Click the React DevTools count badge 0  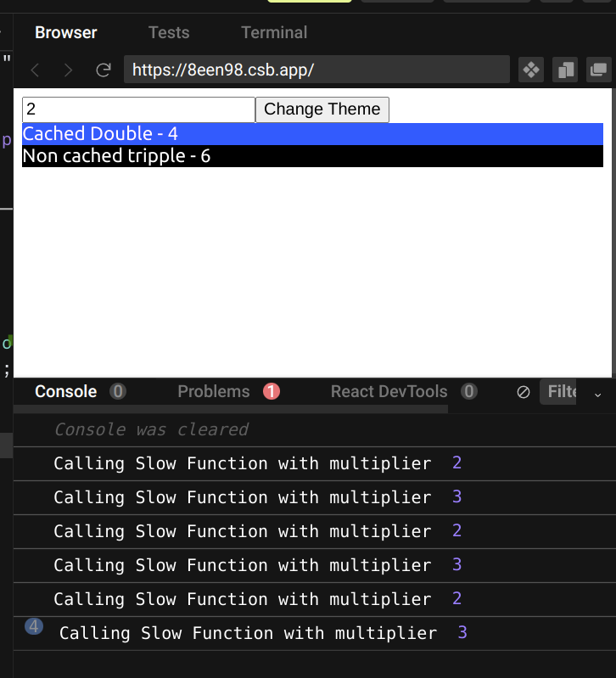469,392
